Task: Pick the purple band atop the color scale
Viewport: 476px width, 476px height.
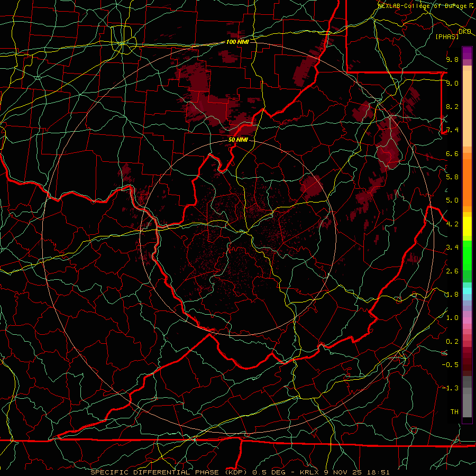Action: tap(467, 53)
